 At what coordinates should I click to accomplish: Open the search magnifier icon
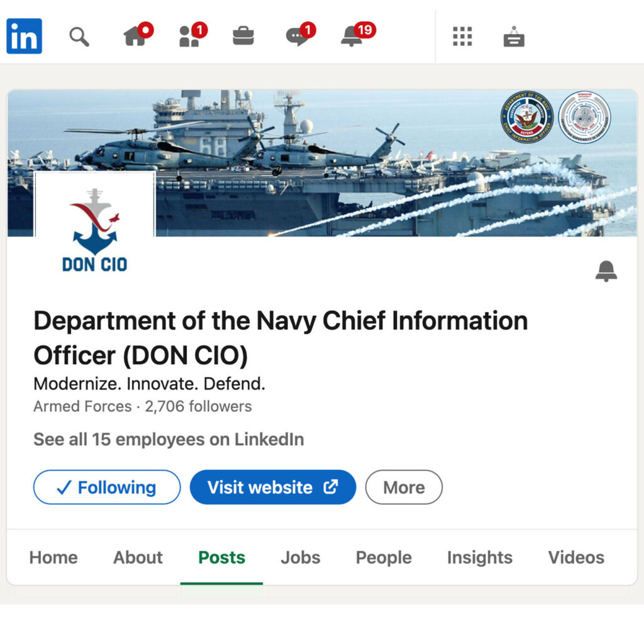(79, 37)
